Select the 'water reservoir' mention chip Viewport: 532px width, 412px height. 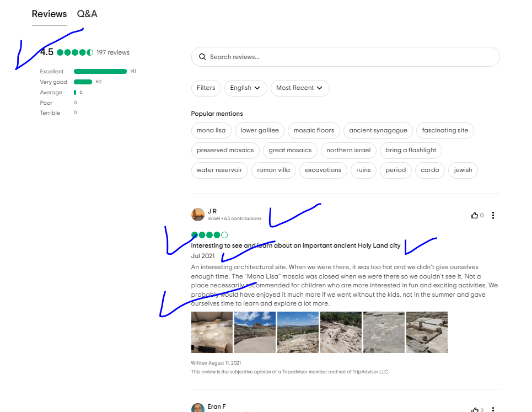coord(219,170)
